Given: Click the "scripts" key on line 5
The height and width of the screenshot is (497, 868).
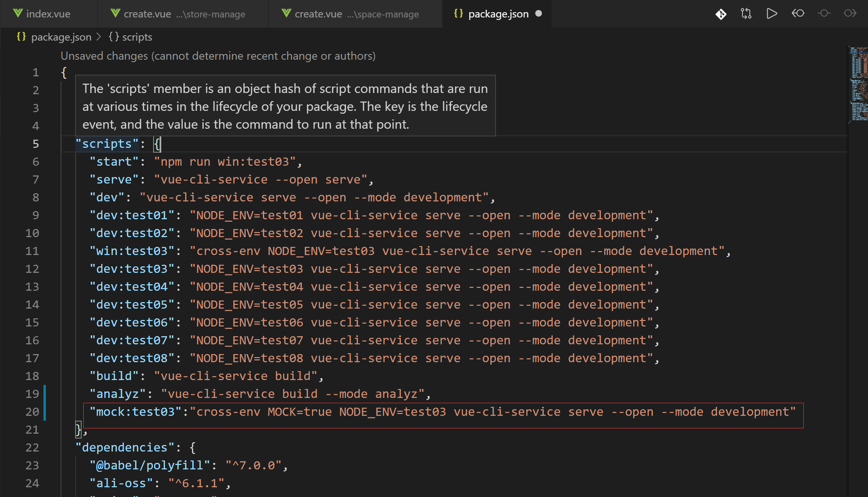Looking at the screenshot, I should tap(107, 144).
